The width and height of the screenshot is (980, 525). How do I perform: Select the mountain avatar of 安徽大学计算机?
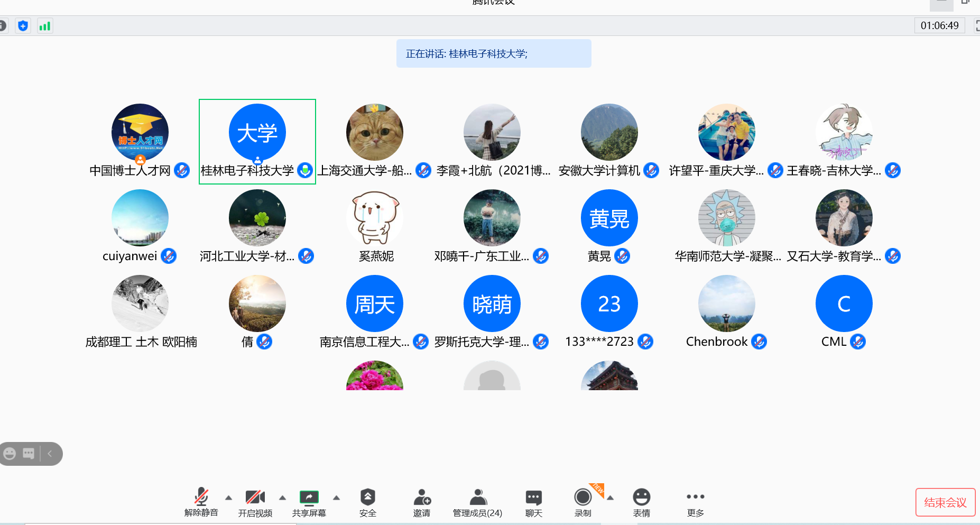click(609, 132)
